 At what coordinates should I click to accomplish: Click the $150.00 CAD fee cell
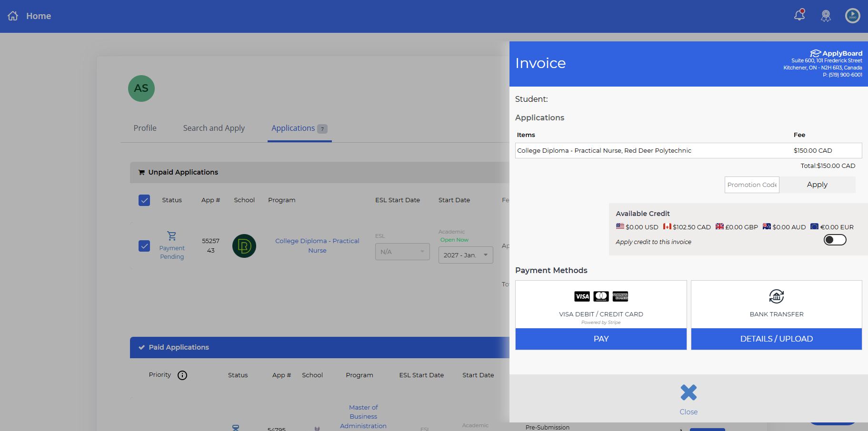tap(813, 150)
